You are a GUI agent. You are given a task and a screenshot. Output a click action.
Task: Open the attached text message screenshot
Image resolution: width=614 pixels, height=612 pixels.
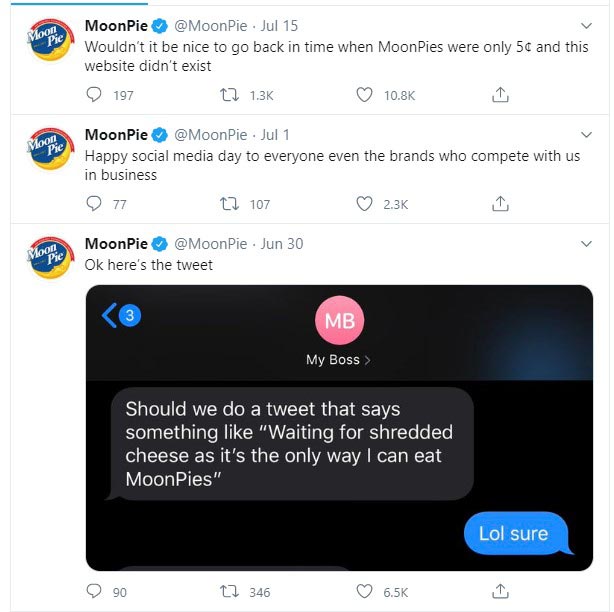coord(338,428)
